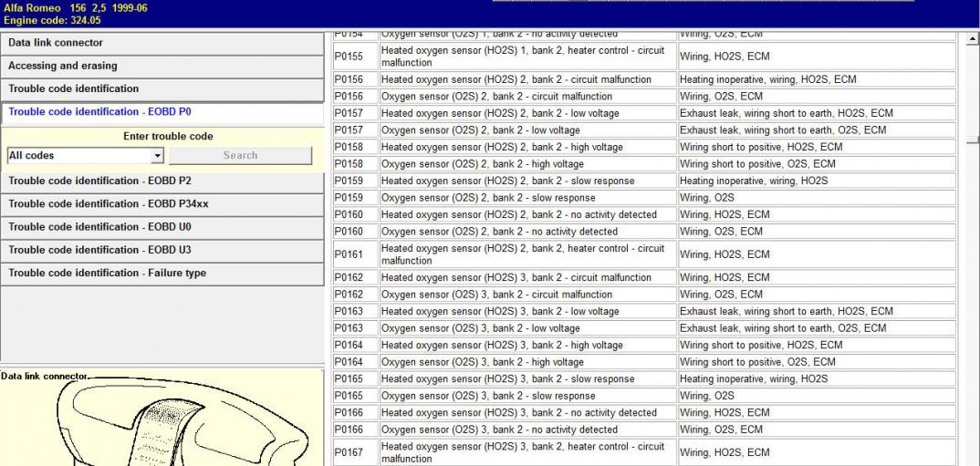Click the probable cause cell in the P0155 row
Image resolution: width=980 pixels, height=466 pixels.
pos(818,57)
